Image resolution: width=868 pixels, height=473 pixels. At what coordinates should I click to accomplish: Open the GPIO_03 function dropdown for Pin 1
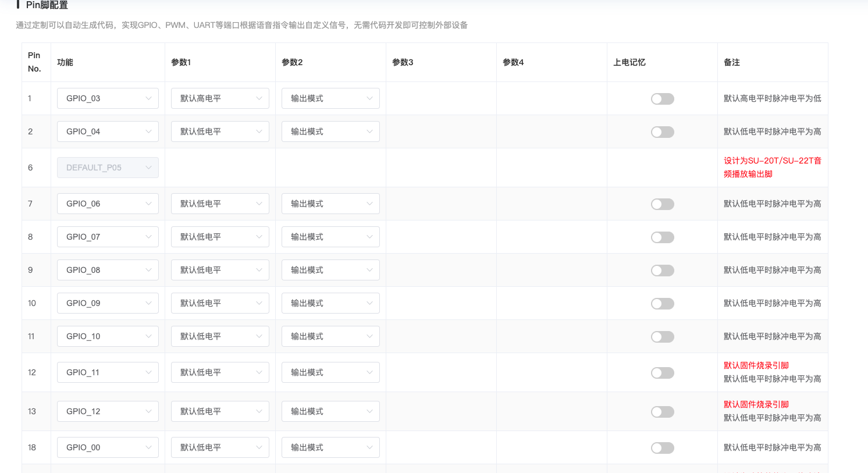[108, 98]
